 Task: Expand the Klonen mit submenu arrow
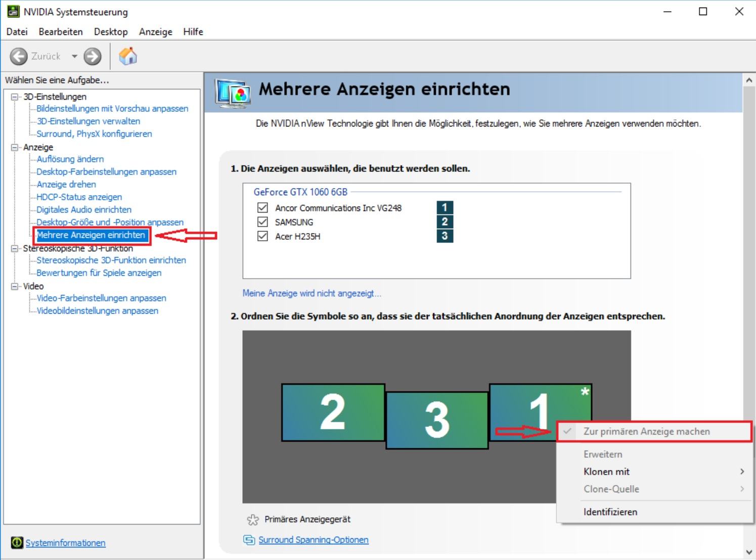click(742, 471)
